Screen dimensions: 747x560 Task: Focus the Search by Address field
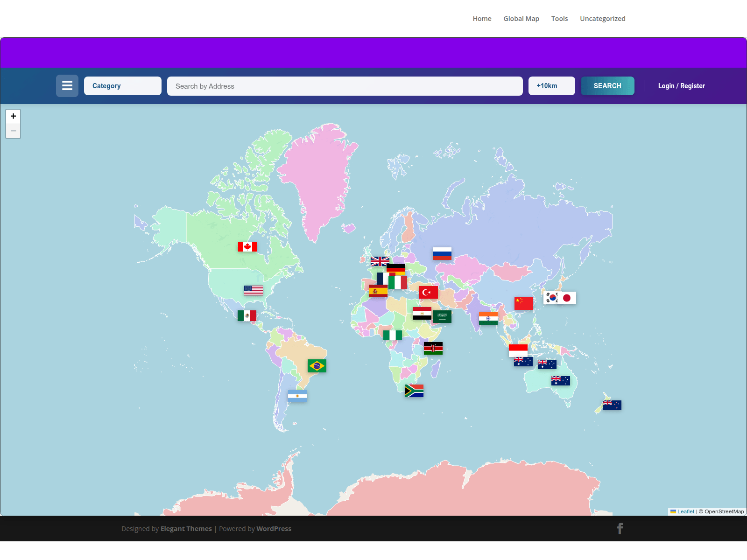click(x=345, y=86)
